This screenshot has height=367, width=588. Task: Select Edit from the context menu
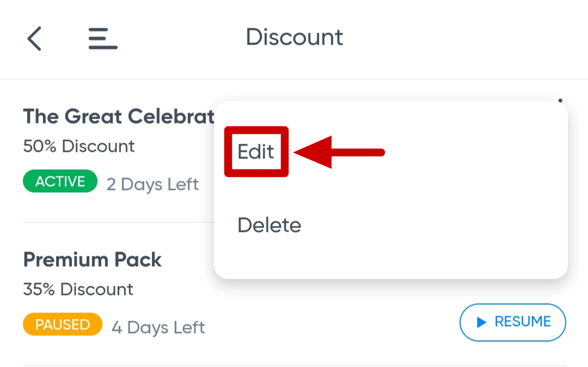255,152
